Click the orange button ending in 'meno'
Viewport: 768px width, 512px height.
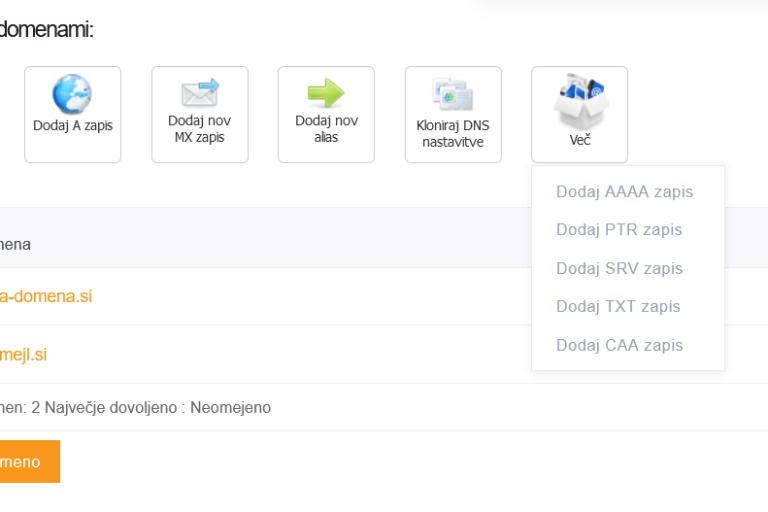[x=30, y=462]
